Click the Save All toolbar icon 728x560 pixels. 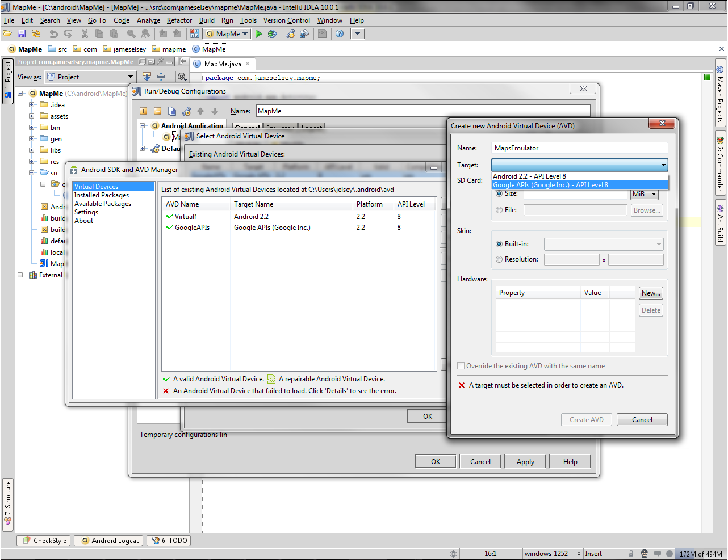coord(22,34)
